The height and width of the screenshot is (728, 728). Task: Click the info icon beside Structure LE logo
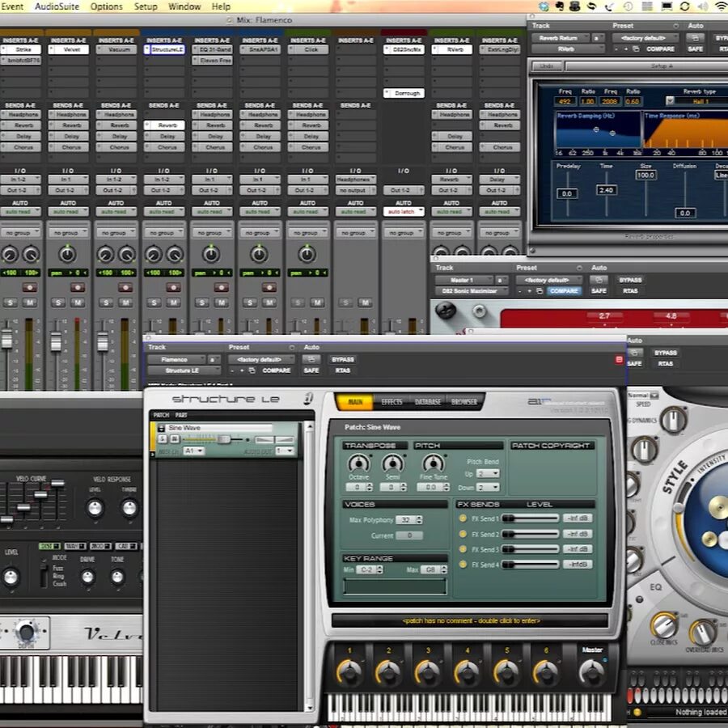(308, 398)
